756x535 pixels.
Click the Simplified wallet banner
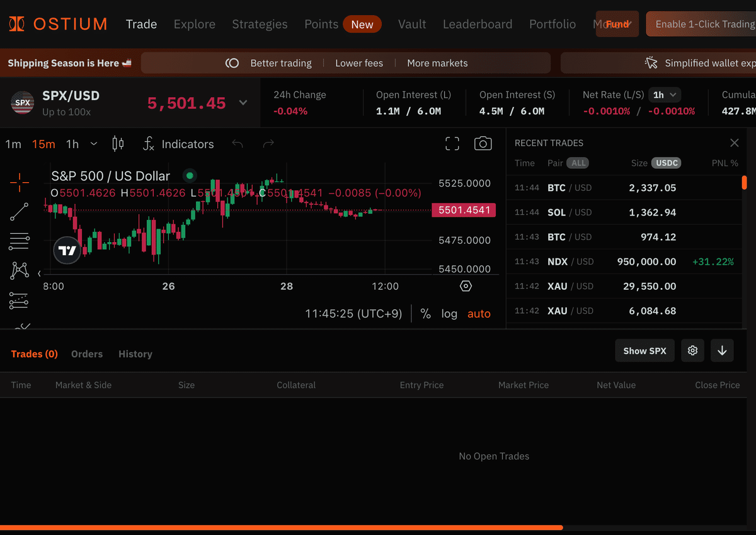[658, 63]
